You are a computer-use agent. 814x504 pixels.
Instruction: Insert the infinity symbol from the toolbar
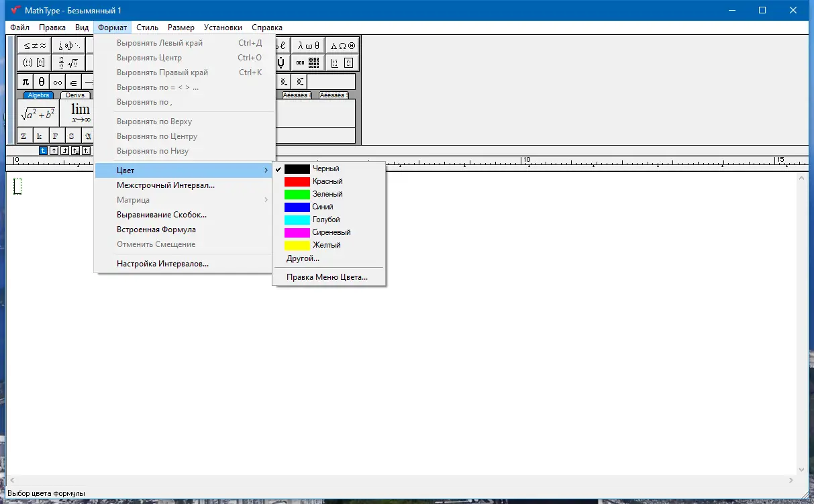[58, 82]
